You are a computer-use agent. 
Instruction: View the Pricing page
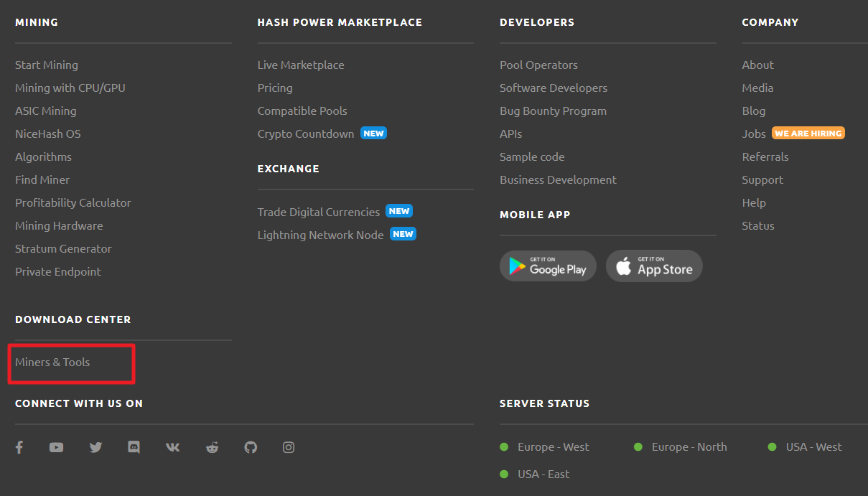(275, 88)
